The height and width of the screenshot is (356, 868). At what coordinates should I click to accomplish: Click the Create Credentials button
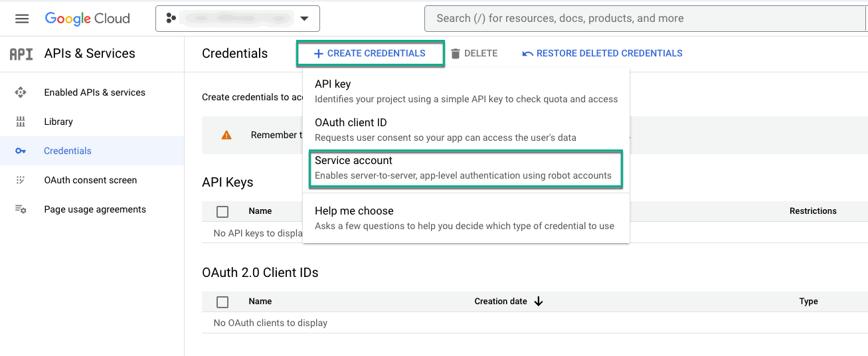(370, 54)
